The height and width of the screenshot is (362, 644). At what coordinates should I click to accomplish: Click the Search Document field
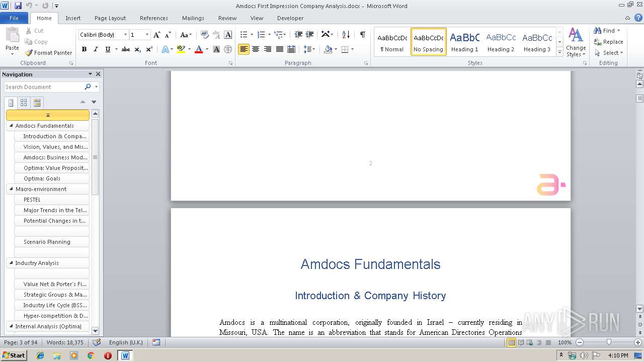(x=44, y=87)
